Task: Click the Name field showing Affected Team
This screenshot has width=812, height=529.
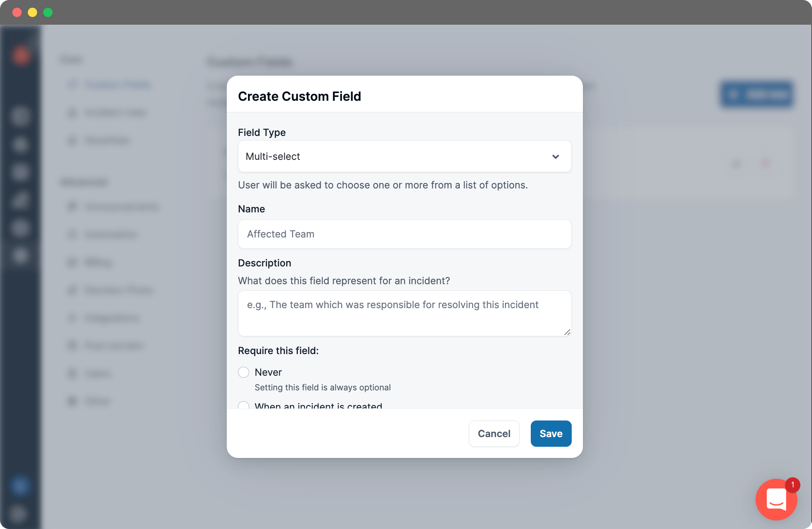Action: [404, 234]
